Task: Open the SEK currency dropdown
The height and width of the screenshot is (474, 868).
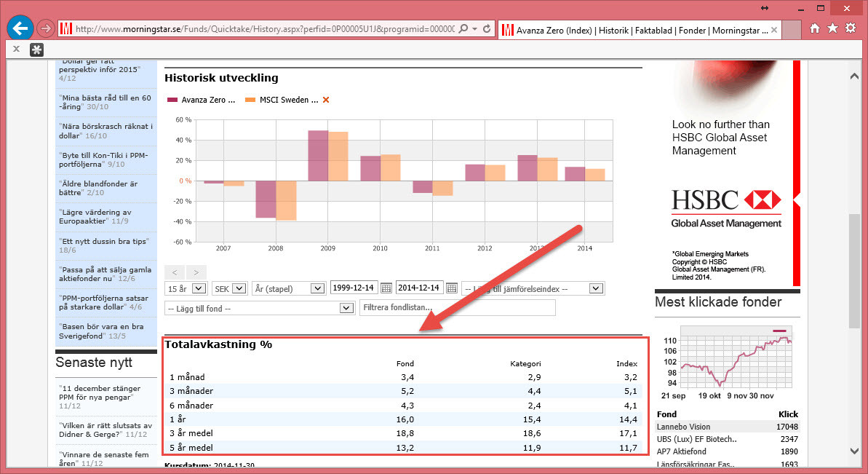Action: [x=229, y=288]
